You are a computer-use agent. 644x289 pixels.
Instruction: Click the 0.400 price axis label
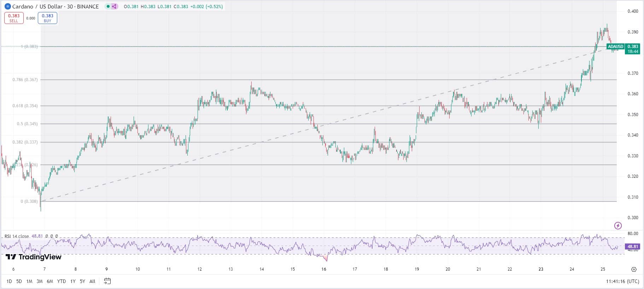click(x=633, y=11)
